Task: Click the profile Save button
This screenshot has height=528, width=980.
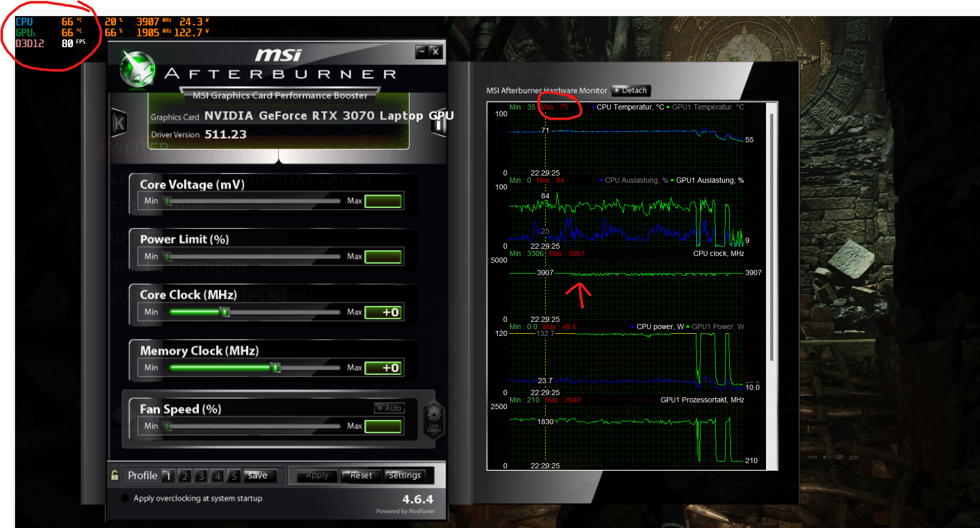Action: 260,476
